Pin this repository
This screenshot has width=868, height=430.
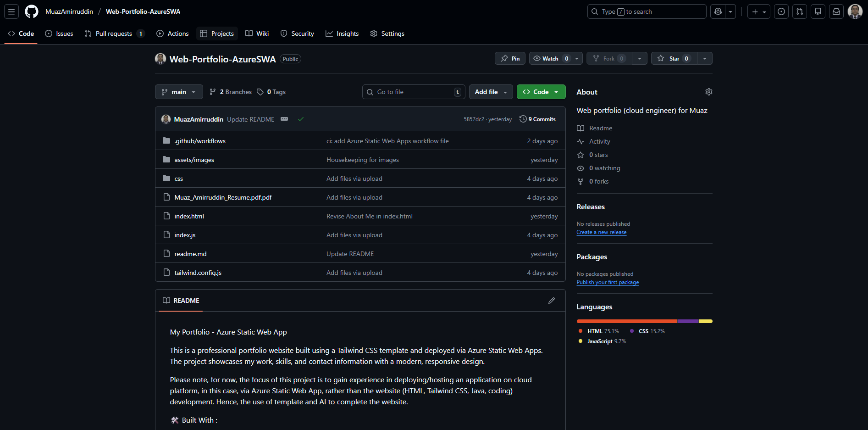(509, 58)
